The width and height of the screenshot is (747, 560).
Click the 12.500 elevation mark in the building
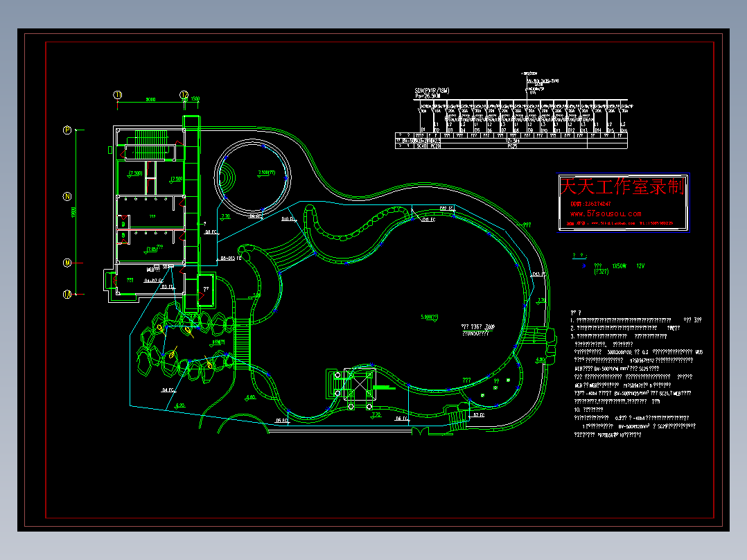click(176, 180)
